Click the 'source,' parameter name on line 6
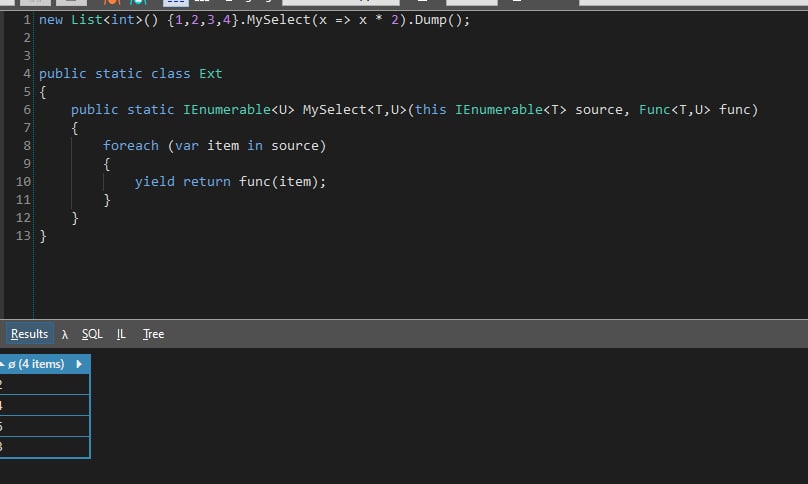This screenshot has height=484, width=808. [x=602, y=110]
